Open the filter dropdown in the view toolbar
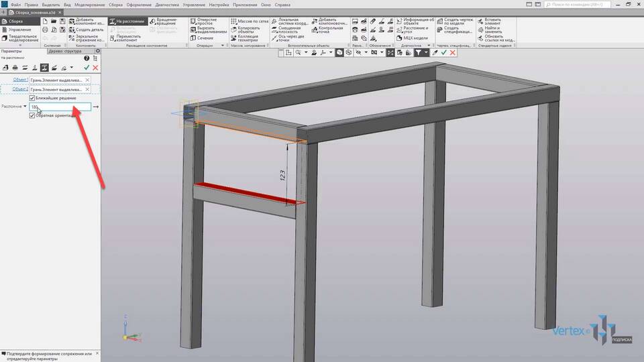This screenshot has width=644, height=362. tap(427, 52)
